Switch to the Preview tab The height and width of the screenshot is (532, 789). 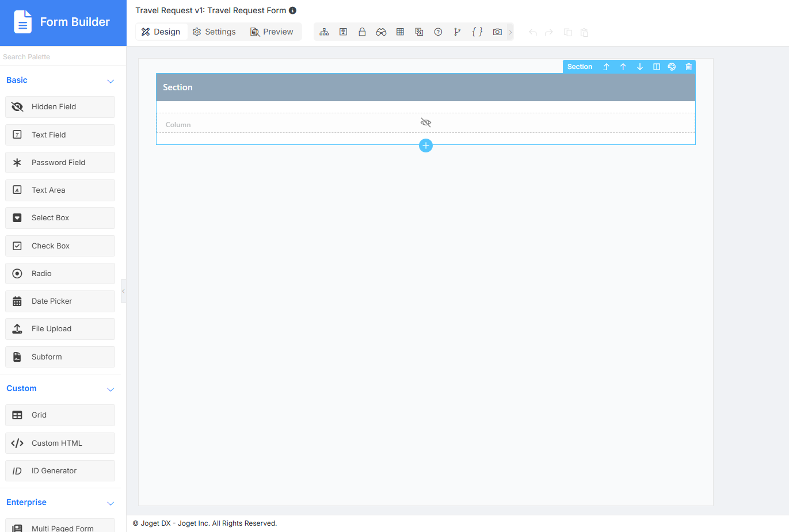[272, 32]
